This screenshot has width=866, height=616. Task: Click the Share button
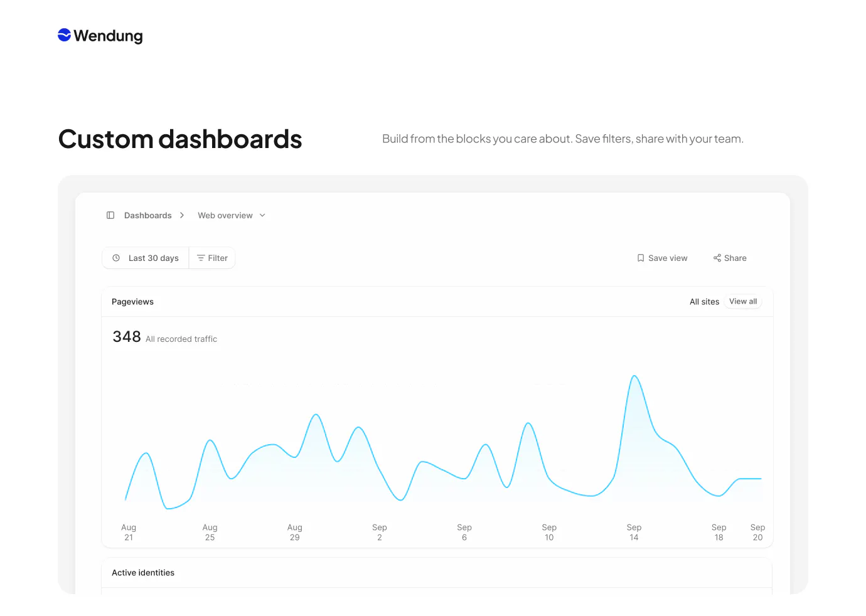[730, 258]
